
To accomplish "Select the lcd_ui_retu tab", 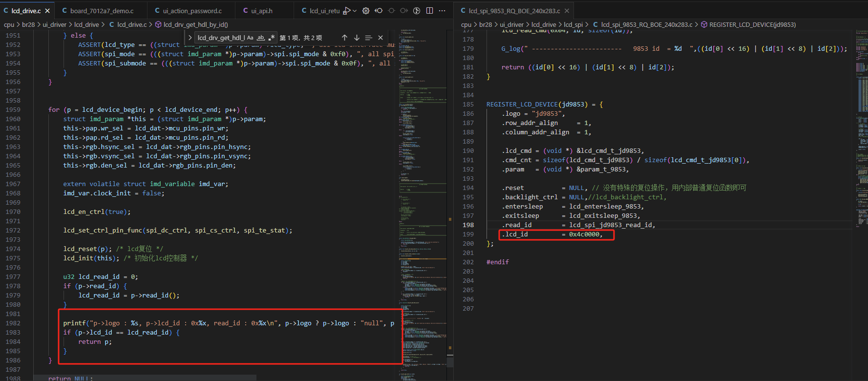I will 320,11.
